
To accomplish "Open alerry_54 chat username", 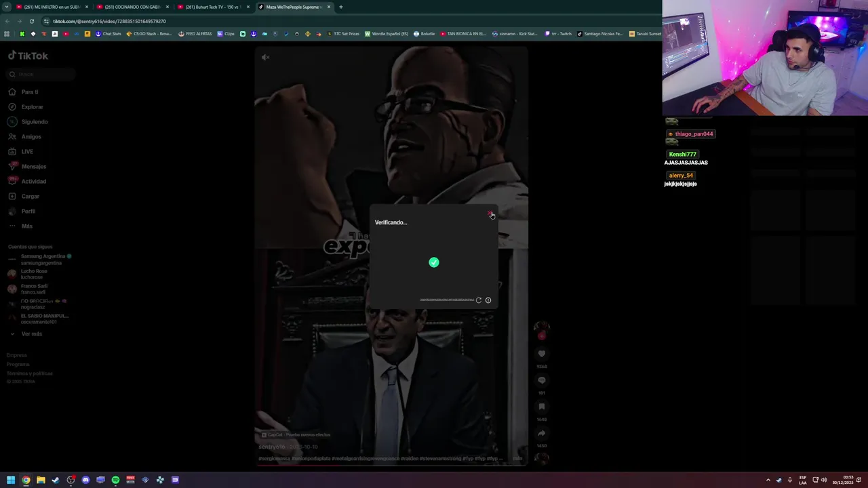I will tap(681, 176).
